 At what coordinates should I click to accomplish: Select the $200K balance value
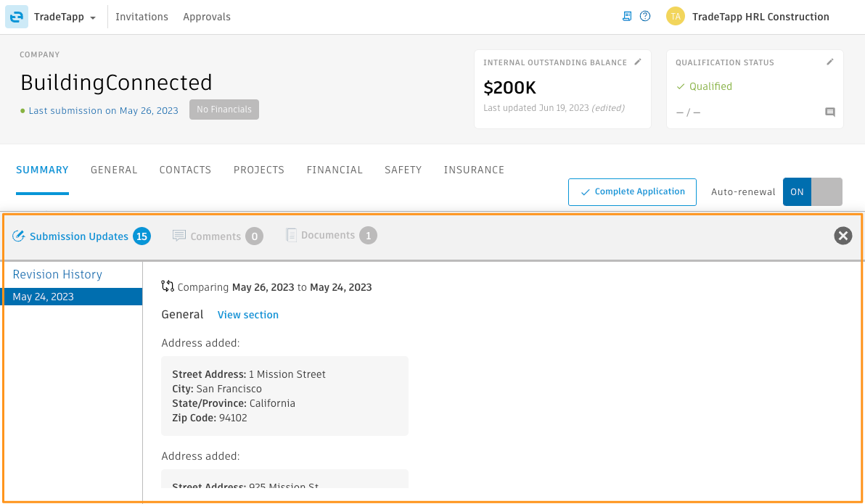point(509,88)
